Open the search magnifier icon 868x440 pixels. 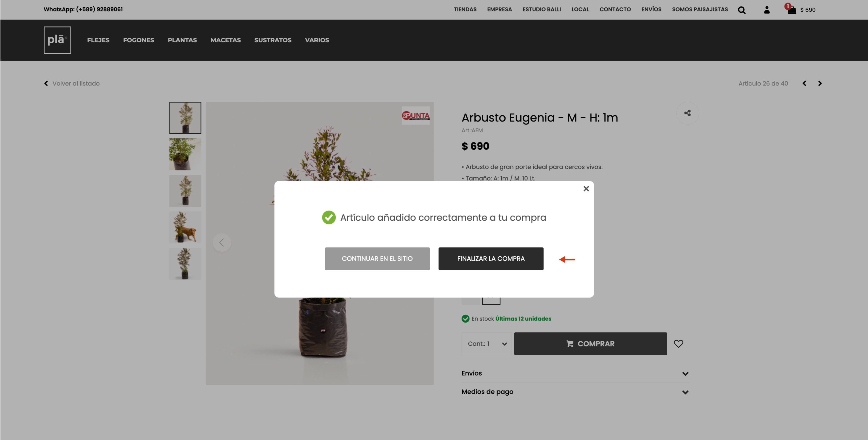point(742,10)
